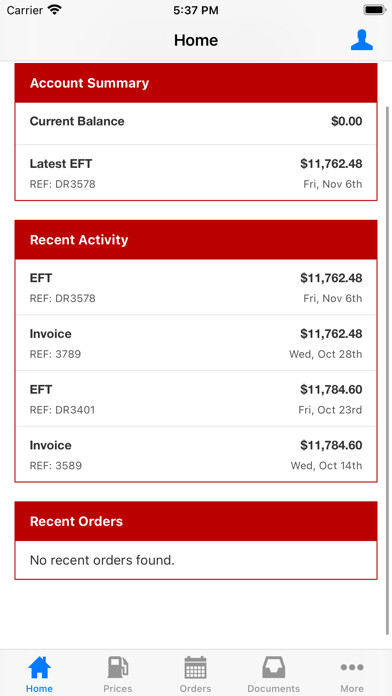Tap the Account Summary header

[x=196, y=83]
